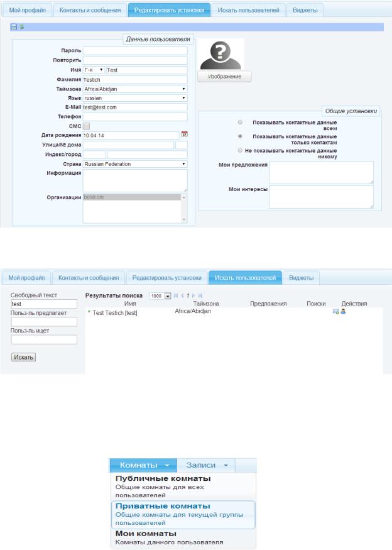392x550 pixels.
Task: Select 'Редактировать установки' tab in the upper panel
Action: coord(169,10)
